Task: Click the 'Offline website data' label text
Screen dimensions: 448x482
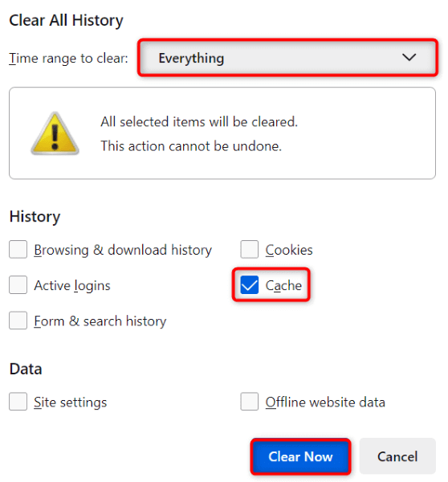Action: point(325,402)
